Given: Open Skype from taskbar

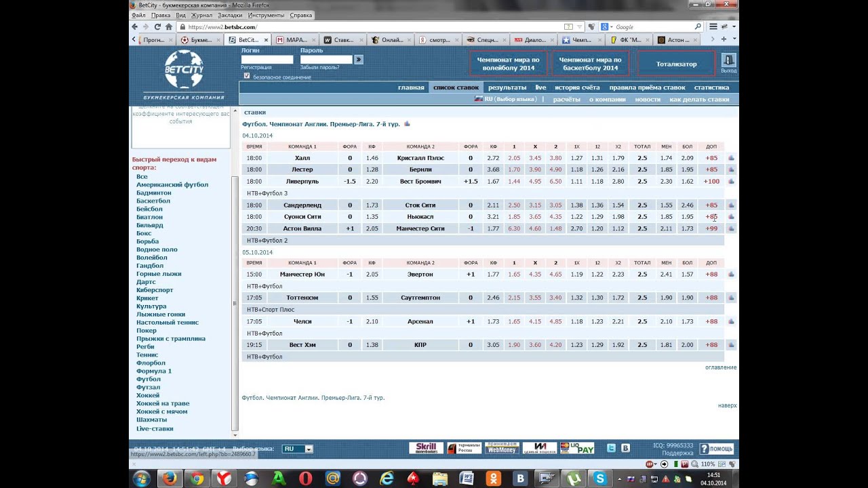Looking at the screenshot, I should click(599, 479).
